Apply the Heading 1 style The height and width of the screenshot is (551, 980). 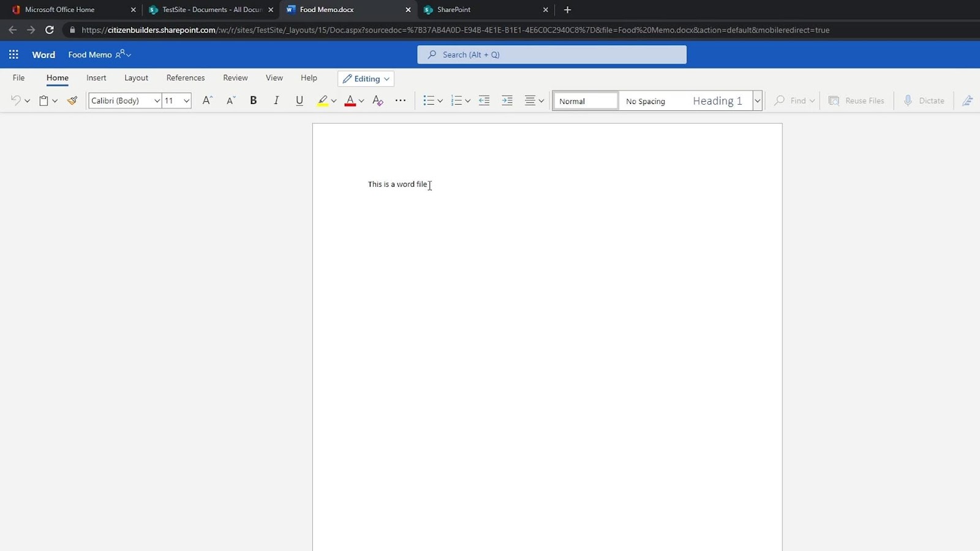(x=717, y=101)
